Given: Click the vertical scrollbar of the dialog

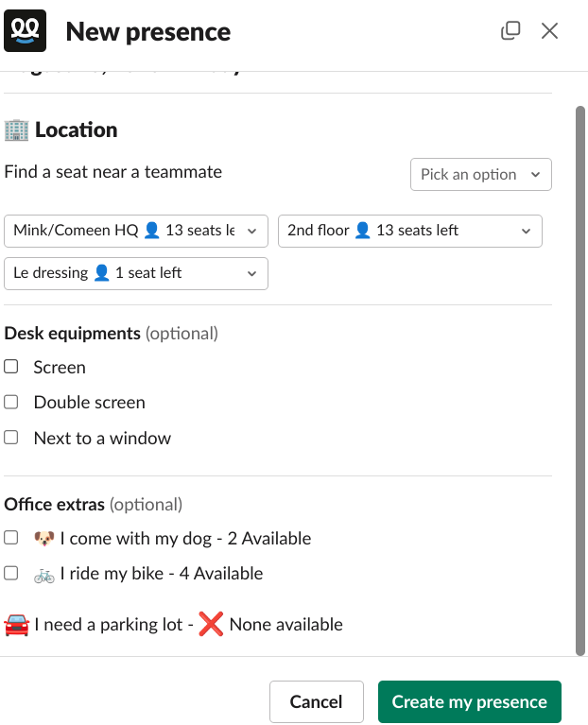Looking at the screenshot, I should tap(580, 381).
